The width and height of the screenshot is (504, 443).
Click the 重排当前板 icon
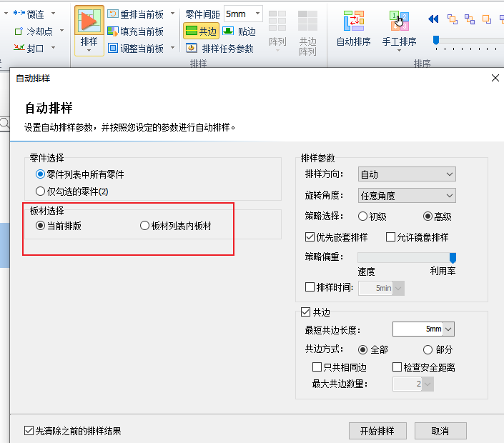113,14
